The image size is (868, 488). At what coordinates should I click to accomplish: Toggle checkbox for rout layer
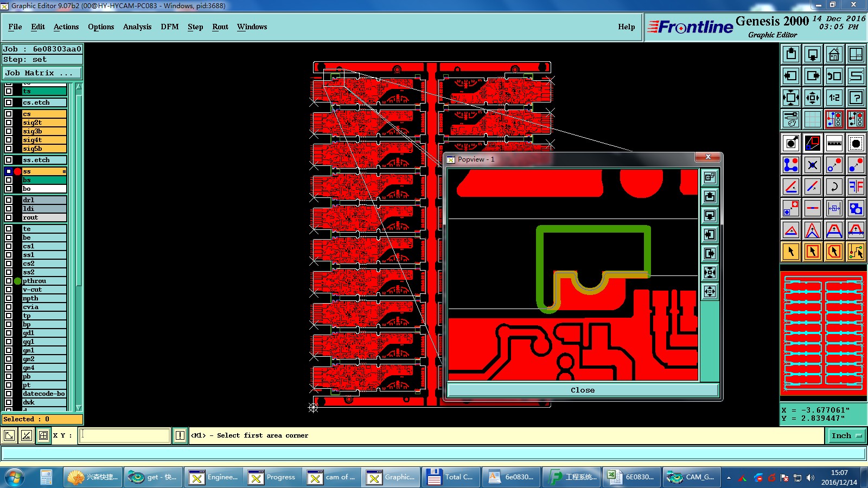(9, 217)
